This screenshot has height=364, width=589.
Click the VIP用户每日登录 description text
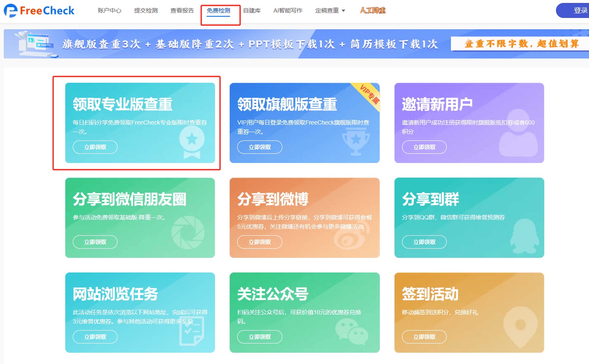click(x=303, y=127)
